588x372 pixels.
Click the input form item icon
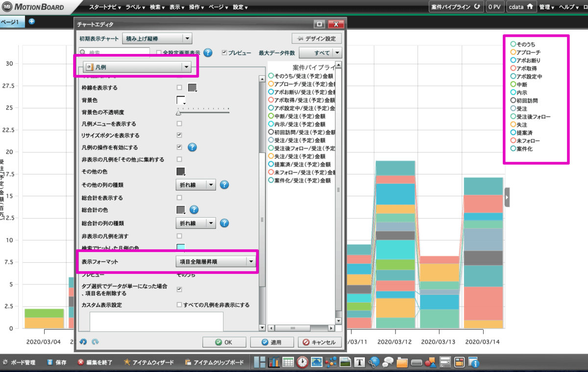click(445, 363)
